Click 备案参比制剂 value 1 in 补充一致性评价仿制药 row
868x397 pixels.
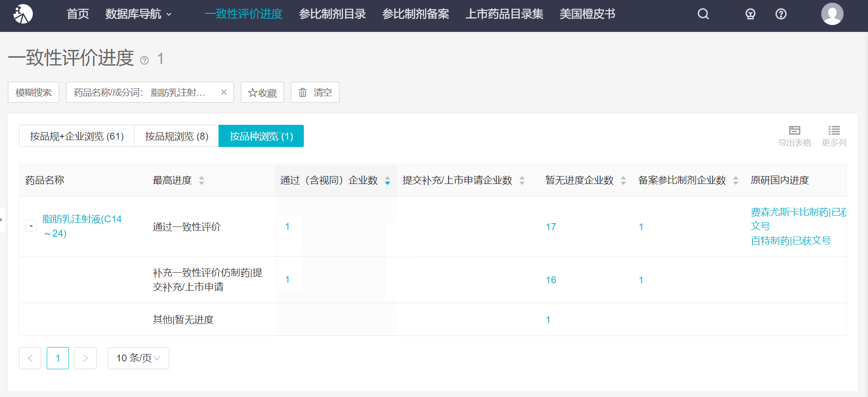point(641,280)
